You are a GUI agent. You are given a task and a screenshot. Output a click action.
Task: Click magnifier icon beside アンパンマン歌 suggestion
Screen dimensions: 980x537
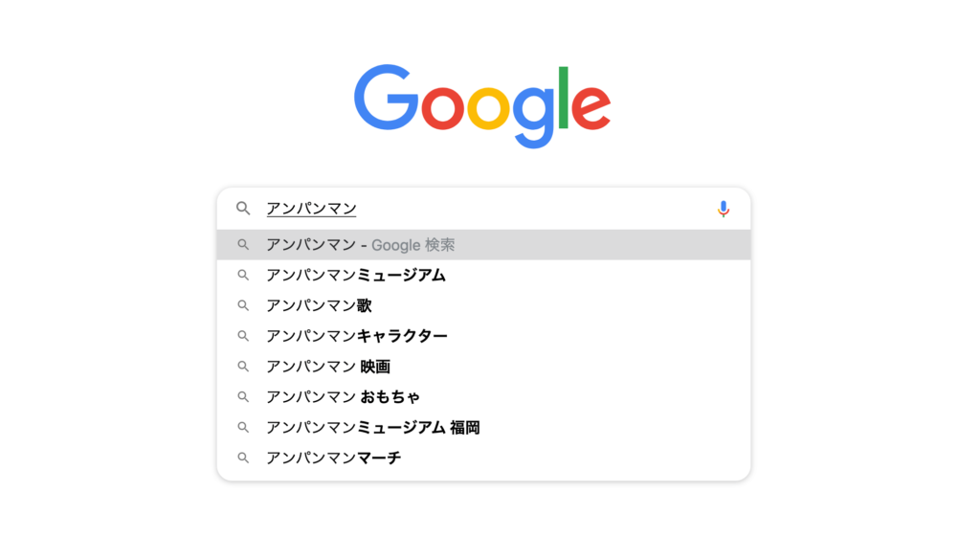(243, 305)
